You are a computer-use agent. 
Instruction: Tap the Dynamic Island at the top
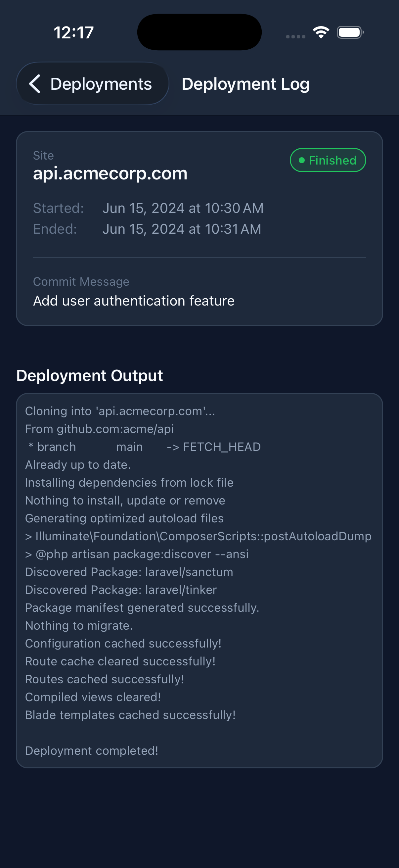[199, 32]
